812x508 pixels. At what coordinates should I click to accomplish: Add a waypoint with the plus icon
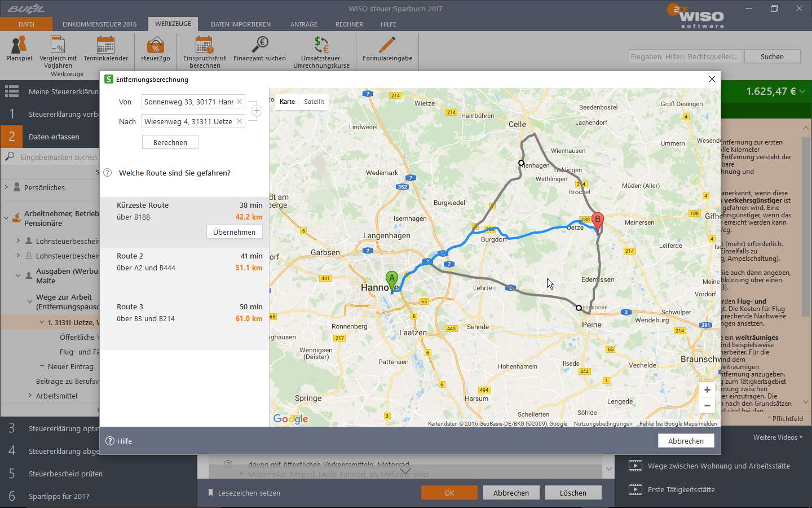(x=257, y=111)
